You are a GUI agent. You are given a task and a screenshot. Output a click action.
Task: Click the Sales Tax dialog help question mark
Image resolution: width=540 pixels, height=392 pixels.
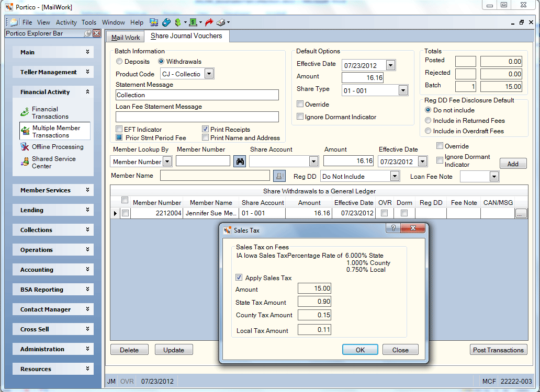click(393, 228)
